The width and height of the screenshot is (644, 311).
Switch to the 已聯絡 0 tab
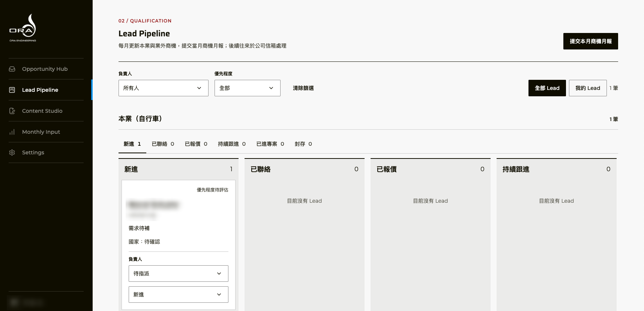[x=163, y=144]
